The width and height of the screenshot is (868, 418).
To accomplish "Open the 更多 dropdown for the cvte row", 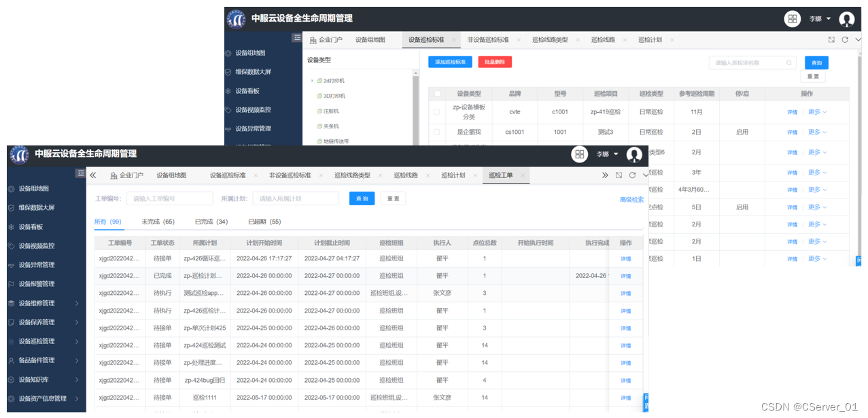I will 817,112.
